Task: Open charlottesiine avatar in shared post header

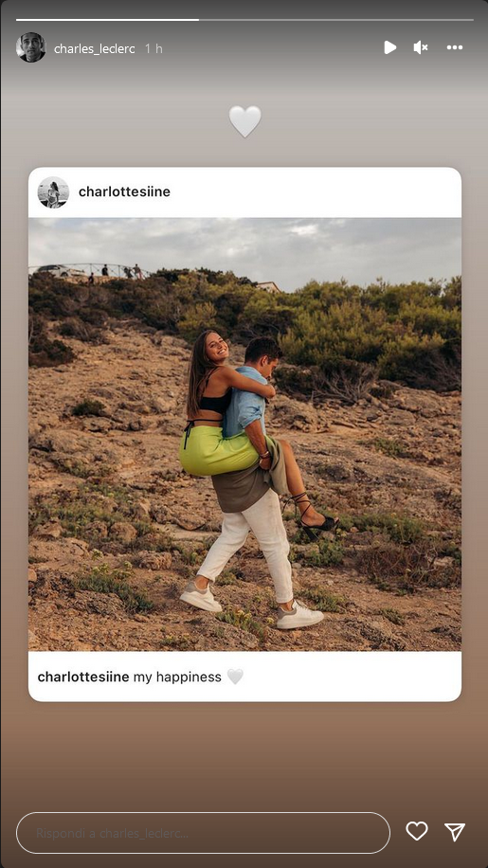Action: click(x=53, y=192)
